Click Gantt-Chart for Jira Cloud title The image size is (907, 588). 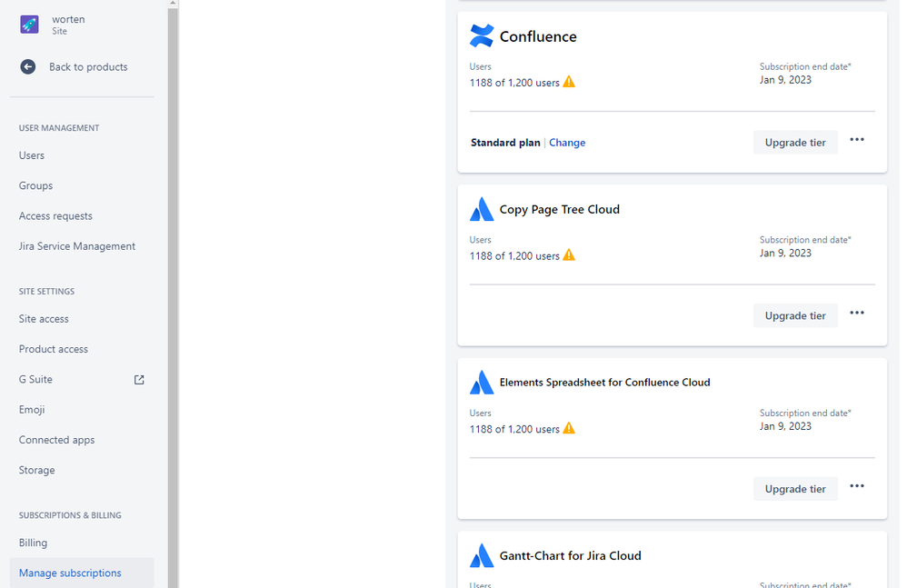point(571,555)
